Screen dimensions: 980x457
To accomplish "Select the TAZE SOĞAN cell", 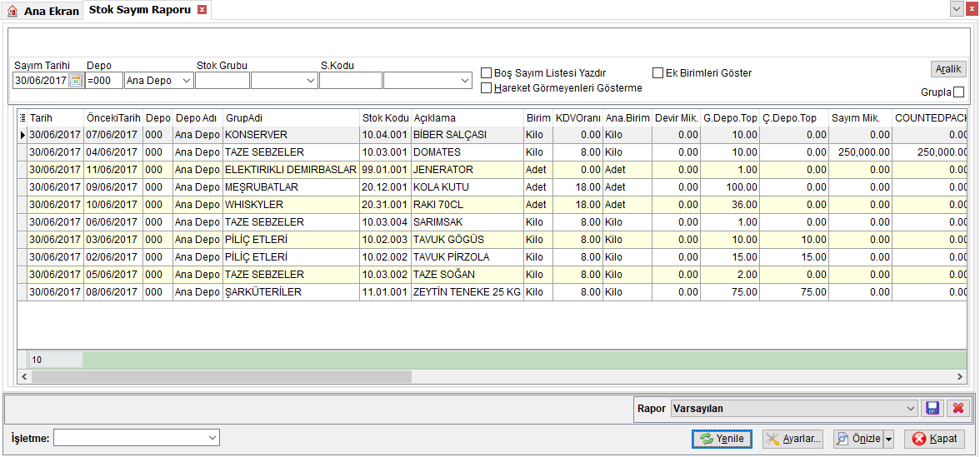I will tap(467, 275).
